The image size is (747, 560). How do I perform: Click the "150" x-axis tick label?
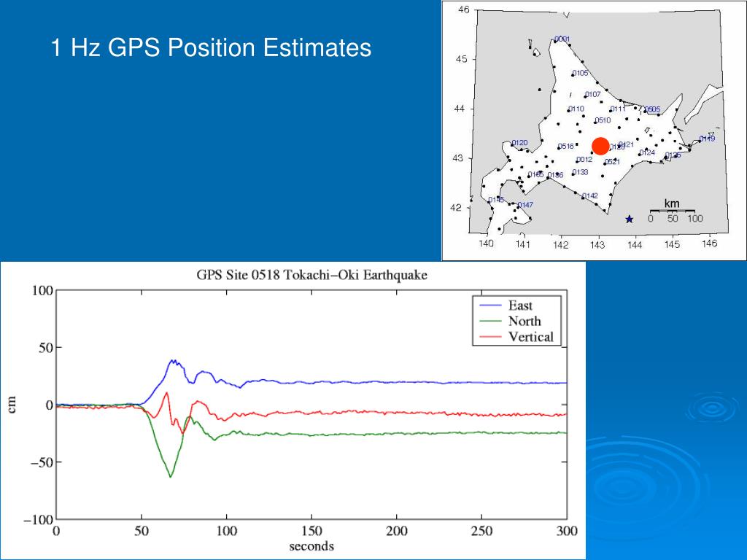(x=311, y=531)
